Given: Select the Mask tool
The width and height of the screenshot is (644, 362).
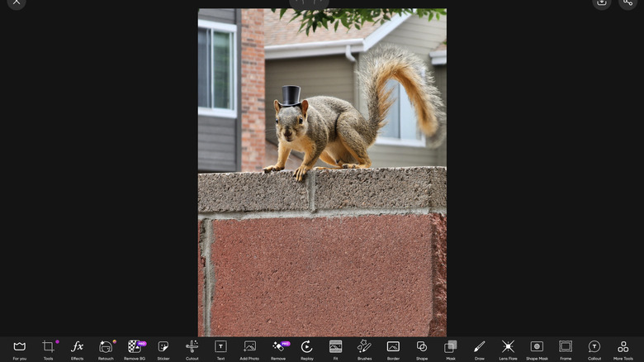Looking at the screenshot, I should (451, 350).
